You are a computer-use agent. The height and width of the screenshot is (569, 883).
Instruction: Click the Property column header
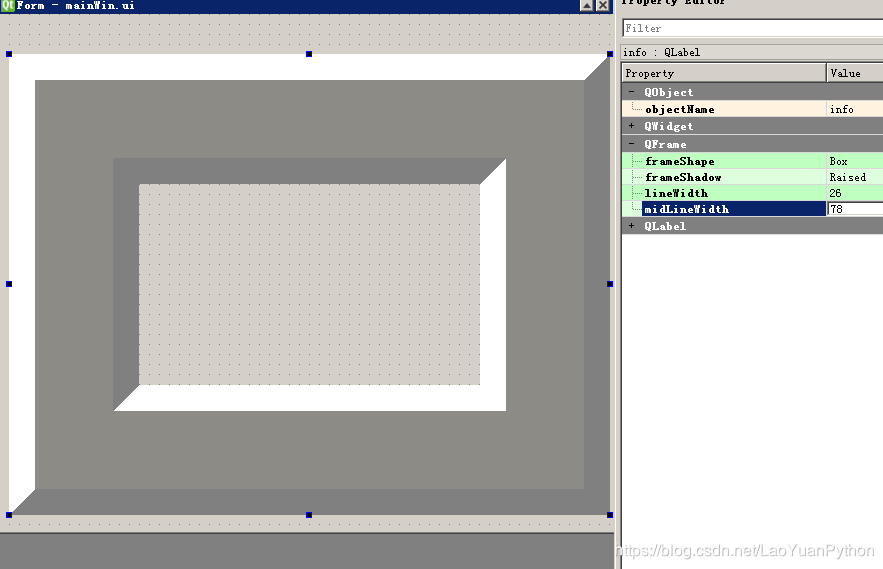tap(724, 73)
